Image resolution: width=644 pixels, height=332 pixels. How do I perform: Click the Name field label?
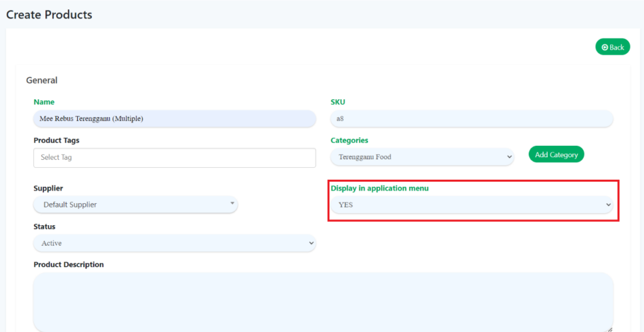[44, 102]
